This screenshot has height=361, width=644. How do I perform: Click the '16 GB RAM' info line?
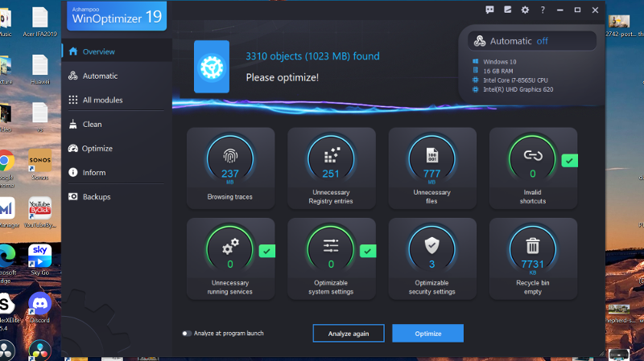(x=497, y=71)
